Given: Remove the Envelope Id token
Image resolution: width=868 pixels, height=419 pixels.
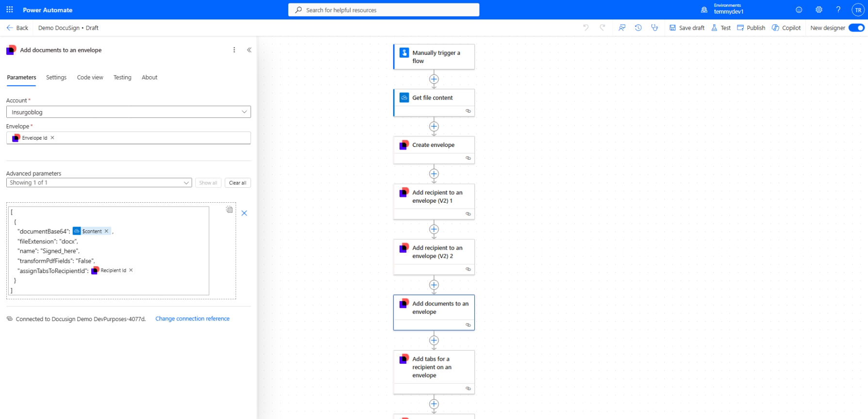Looking at the screenshot, I should (x=52, y=138).
